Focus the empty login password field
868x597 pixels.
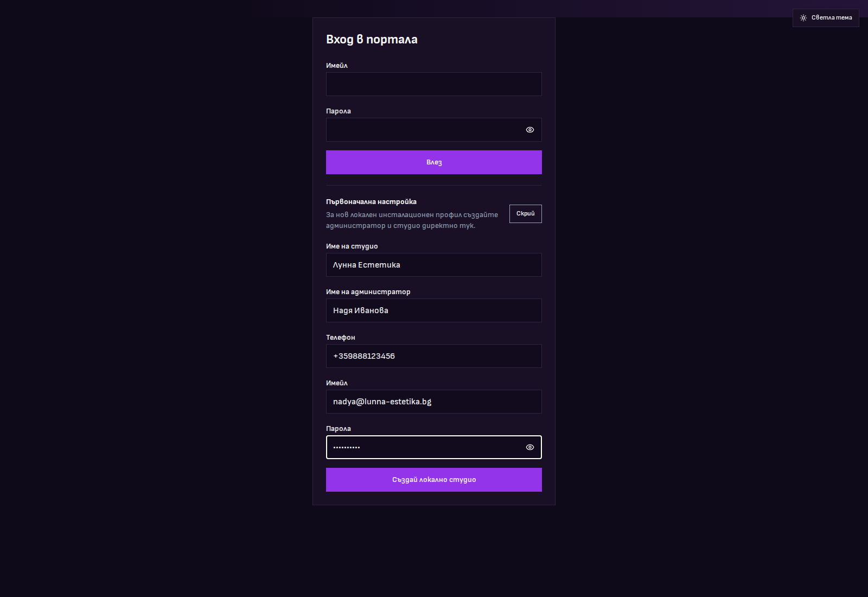click(423, 130)
